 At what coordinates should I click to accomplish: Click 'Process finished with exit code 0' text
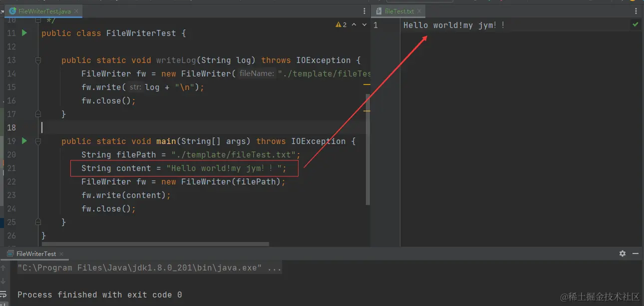(x=99, y=294)
